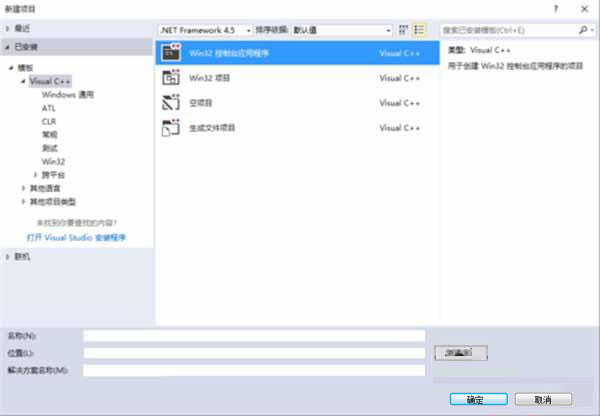Click the 位置(L) location field
600x416 pixels.
tap(254, 353)
